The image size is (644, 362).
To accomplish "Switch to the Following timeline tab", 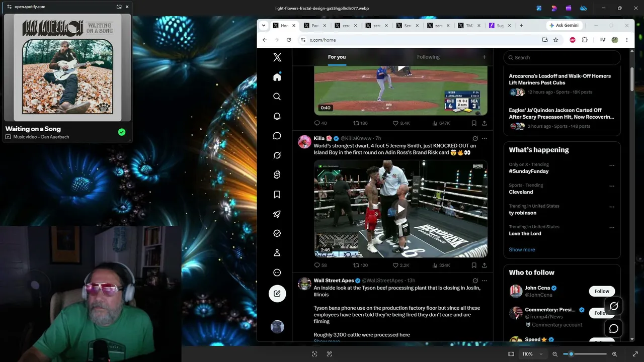I will 428,57.
